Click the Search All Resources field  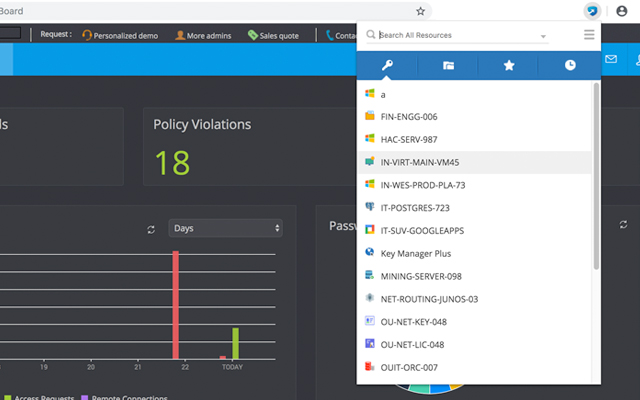click(457, 35)
